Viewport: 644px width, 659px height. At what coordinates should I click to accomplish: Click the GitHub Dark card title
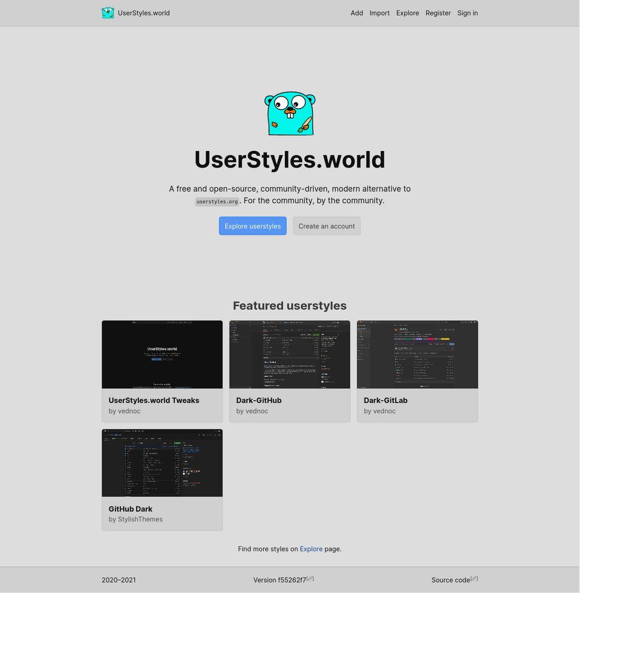(x=130, y=509)
